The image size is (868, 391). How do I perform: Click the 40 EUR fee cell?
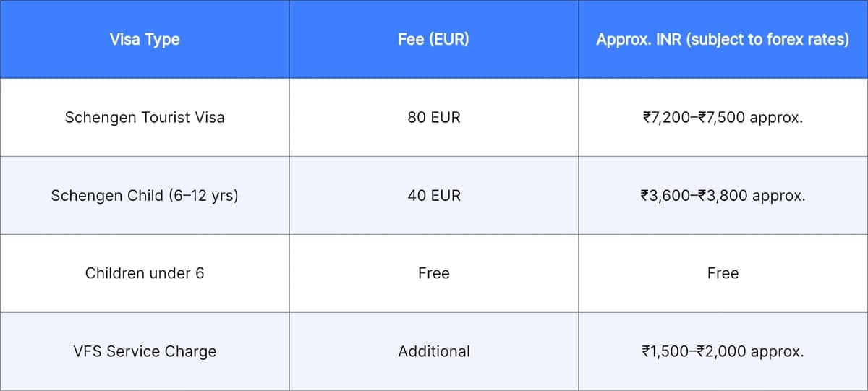pos(433,195)
